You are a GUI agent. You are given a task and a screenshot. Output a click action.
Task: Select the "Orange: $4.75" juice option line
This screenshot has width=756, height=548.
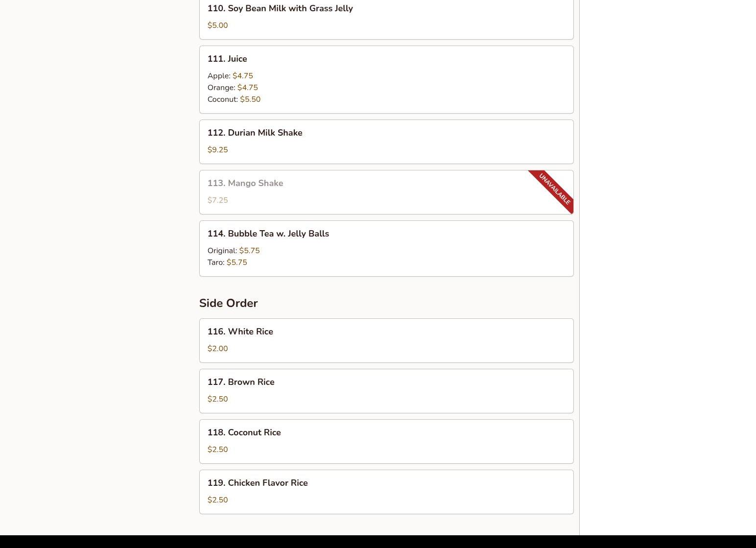233,88
